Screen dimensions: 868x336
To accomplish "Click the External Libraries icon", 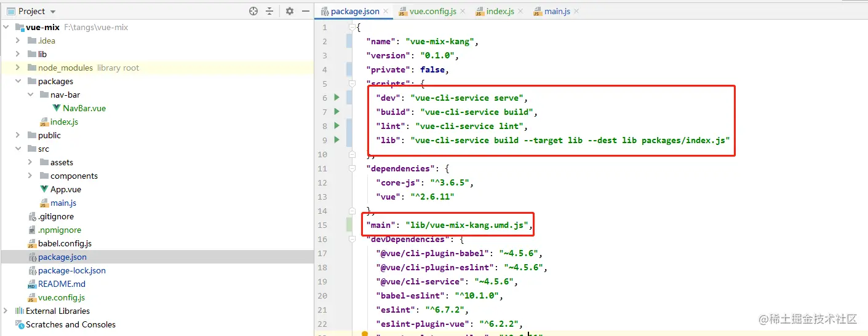I will click(19, 311).
